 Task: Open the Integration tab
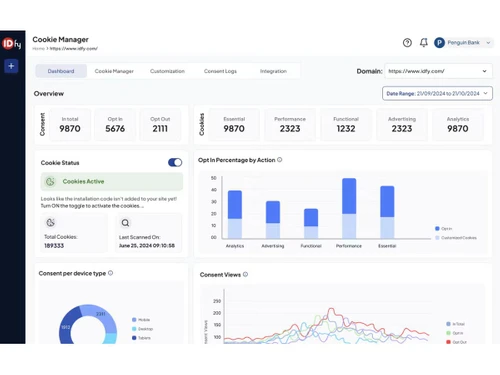[x=273, y=71]
